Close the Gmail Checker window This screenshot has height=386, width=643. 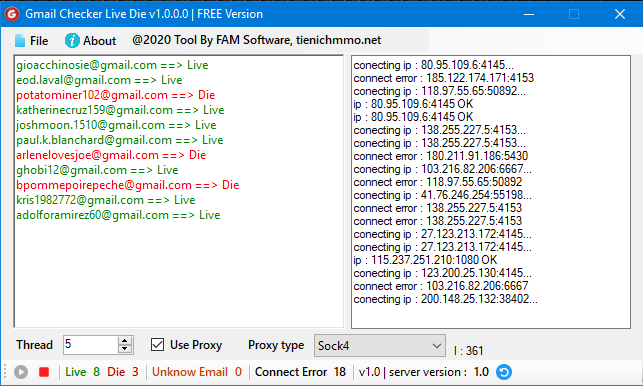[x=620, y=14]
